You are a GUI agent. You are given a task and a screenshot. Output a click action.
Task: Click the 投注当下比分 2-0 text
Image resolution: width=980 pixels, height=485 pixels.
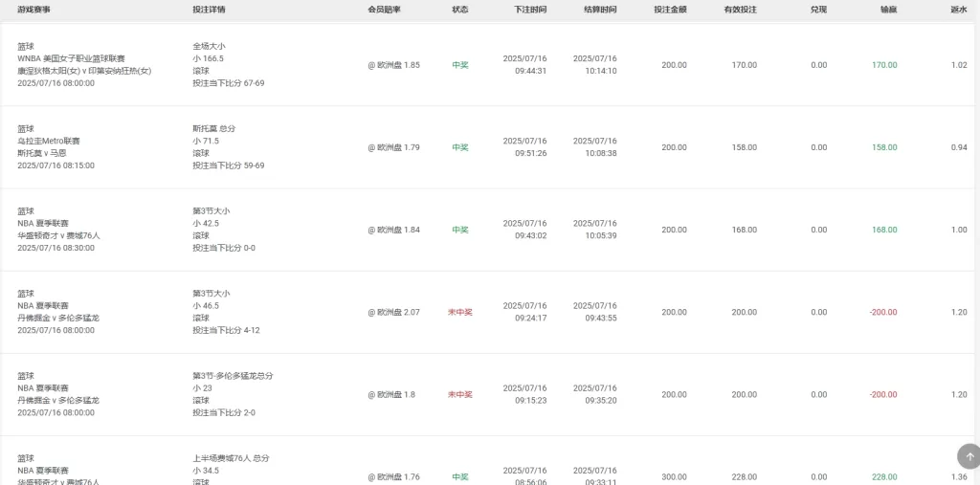point(224,413)
